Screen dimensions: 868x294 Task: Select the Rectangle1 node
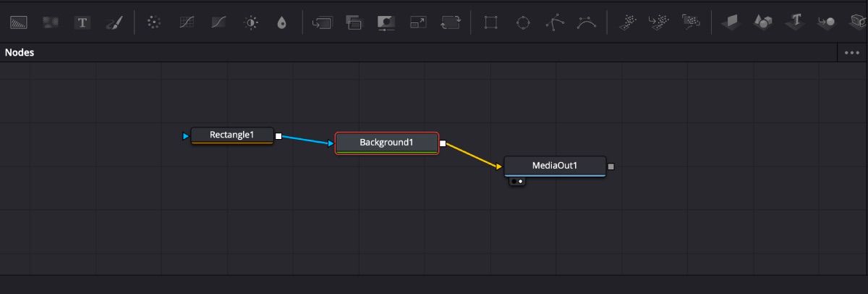[232, 135]
